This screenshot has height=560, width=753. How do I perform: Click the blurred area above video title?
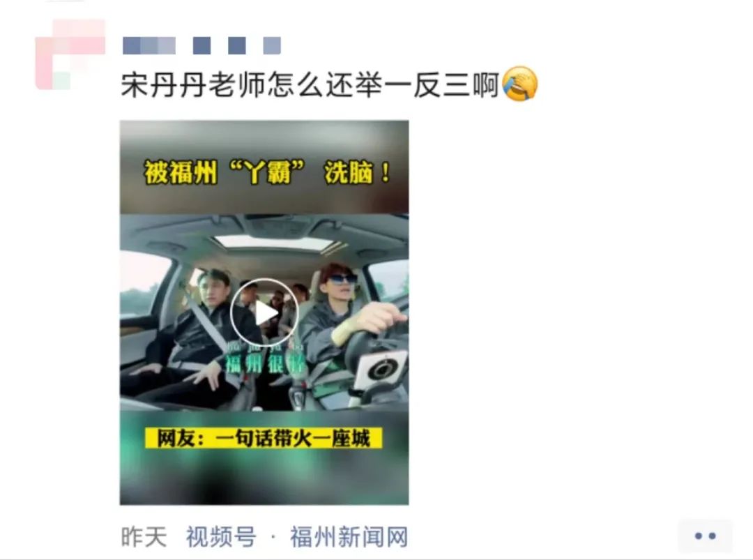(x=264, y=138)
